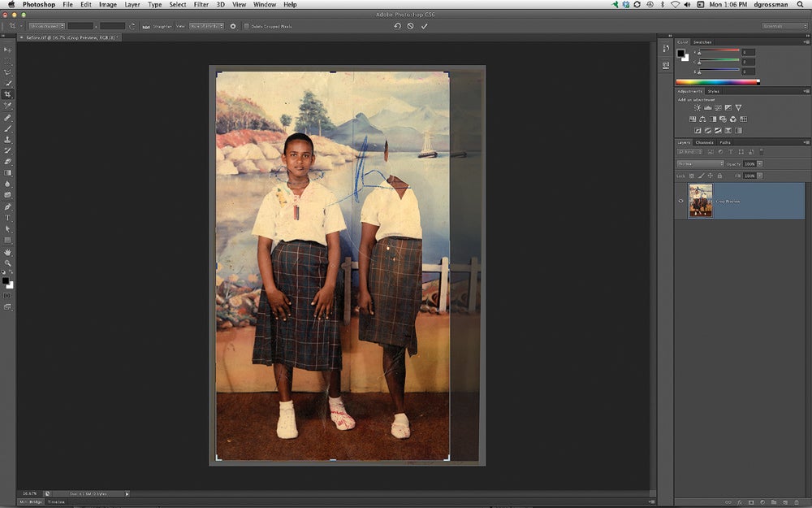
Task: Reset the crop box
Action: tap(397, 26)
